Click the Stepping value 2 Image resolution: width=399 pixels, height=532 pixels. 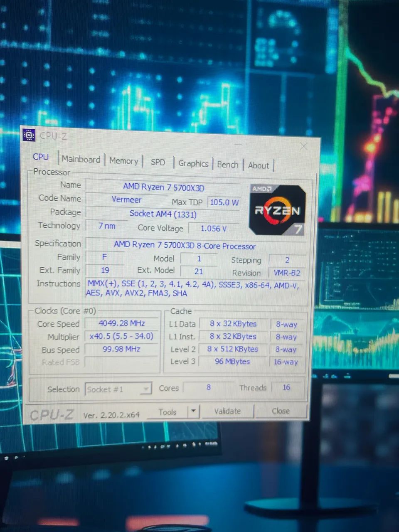[x=287, y=260]
